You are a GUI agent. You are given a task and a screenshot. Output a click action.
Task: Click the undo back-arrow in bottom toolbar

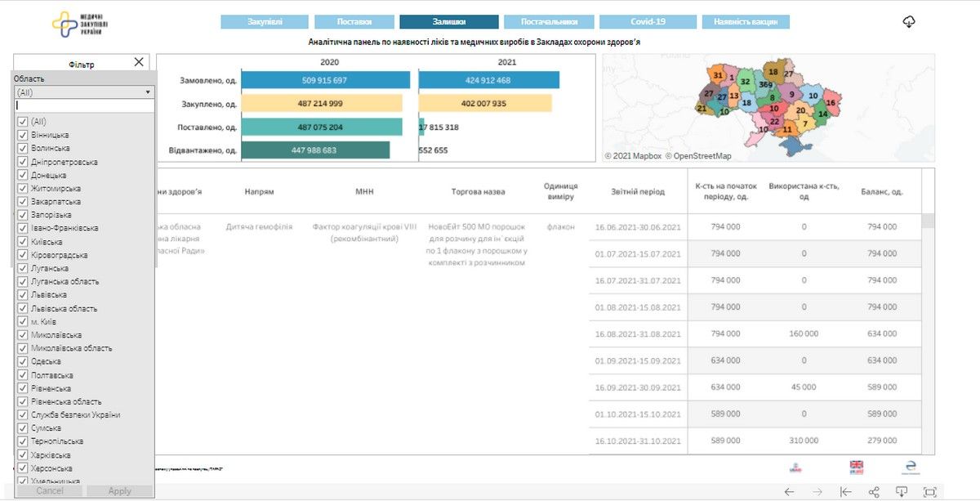[789, 491]
